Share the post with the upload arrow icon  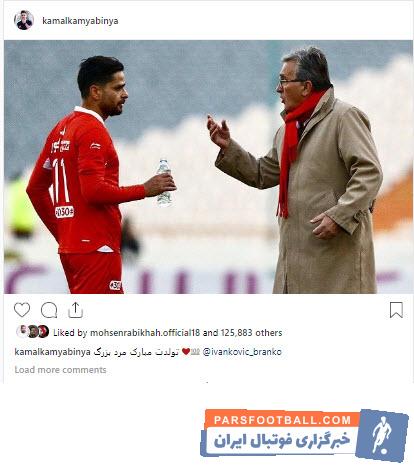pyautogui.click(x=75, y=310)
